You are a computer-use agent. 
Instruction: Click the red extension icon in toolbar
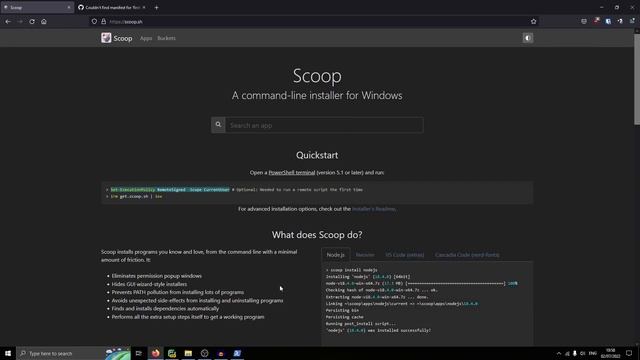pos(596,21)
